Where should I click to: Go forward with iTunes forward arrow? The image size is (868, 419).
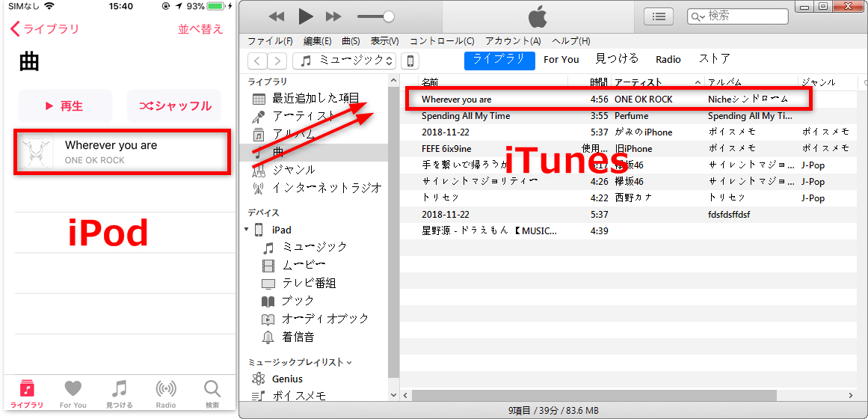tap(277, 61)
